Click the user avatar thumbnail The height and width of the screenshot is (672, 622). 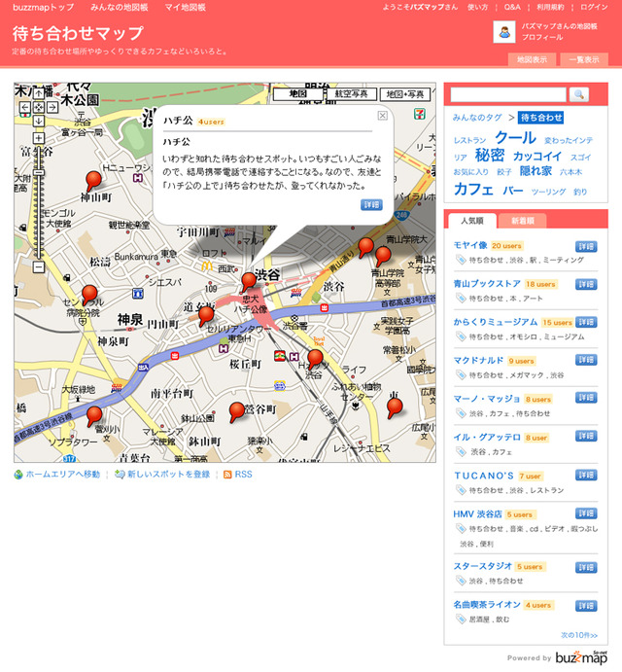(x=504, y=32)
